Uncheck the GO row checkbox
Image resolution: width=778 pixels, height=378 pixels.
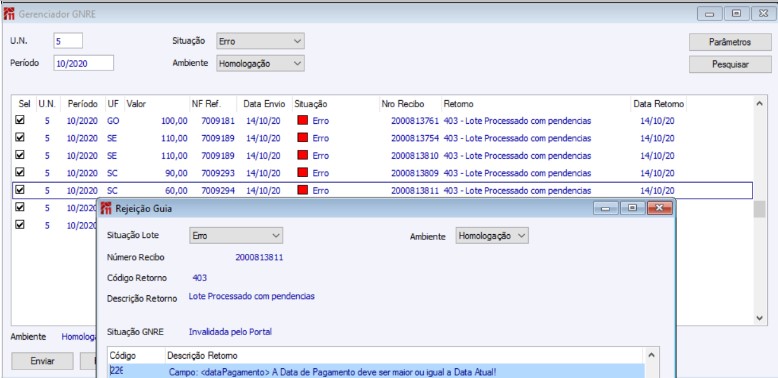[20, 120]
